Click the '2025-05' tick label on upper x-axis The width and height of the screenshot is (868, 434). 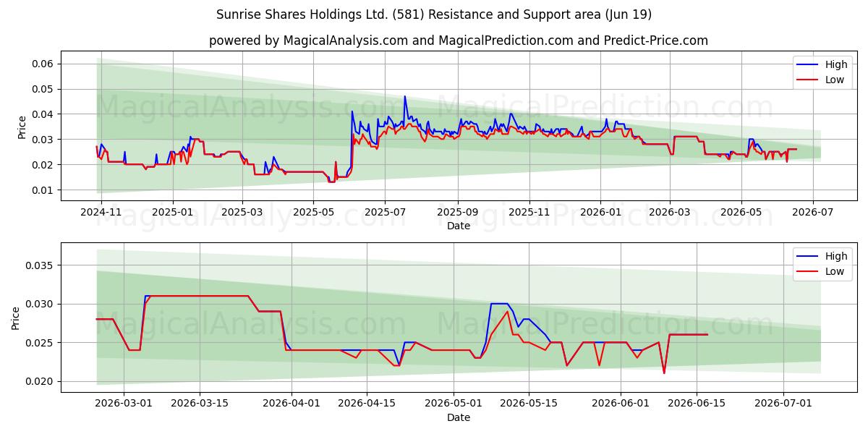312,213
